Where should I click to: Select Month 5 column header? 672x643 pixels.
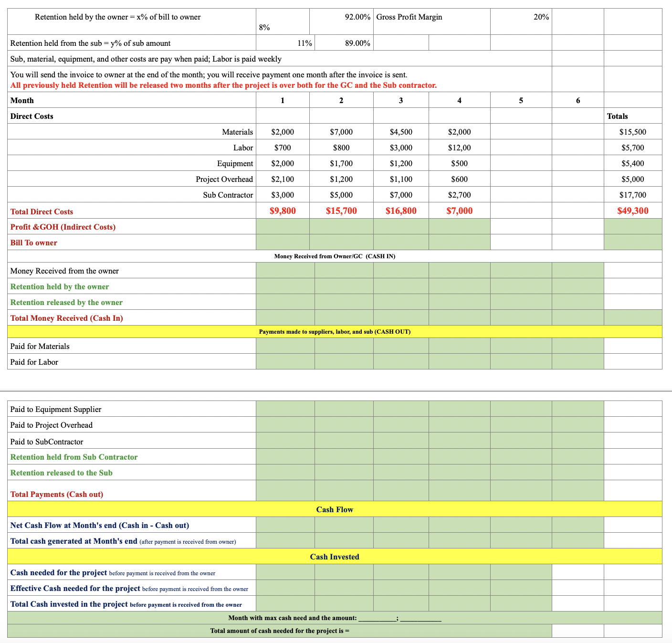click(521, 100)
